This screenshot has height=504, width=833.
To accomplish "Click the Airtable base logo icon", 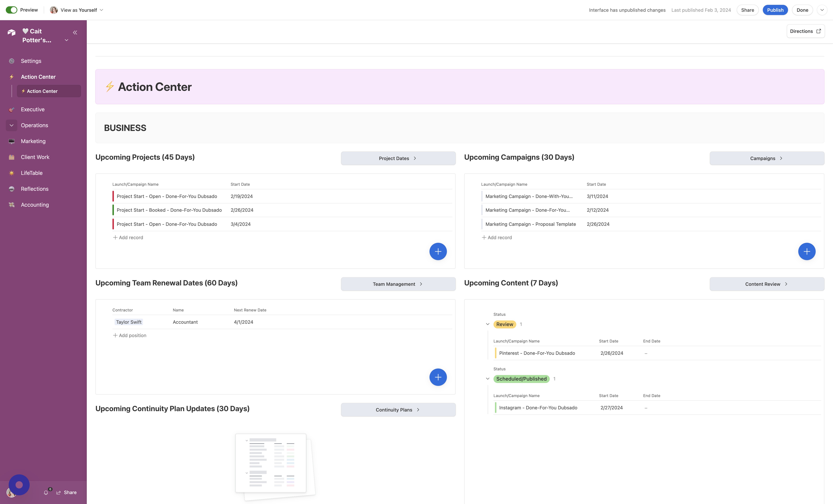I will click(12, 33).
